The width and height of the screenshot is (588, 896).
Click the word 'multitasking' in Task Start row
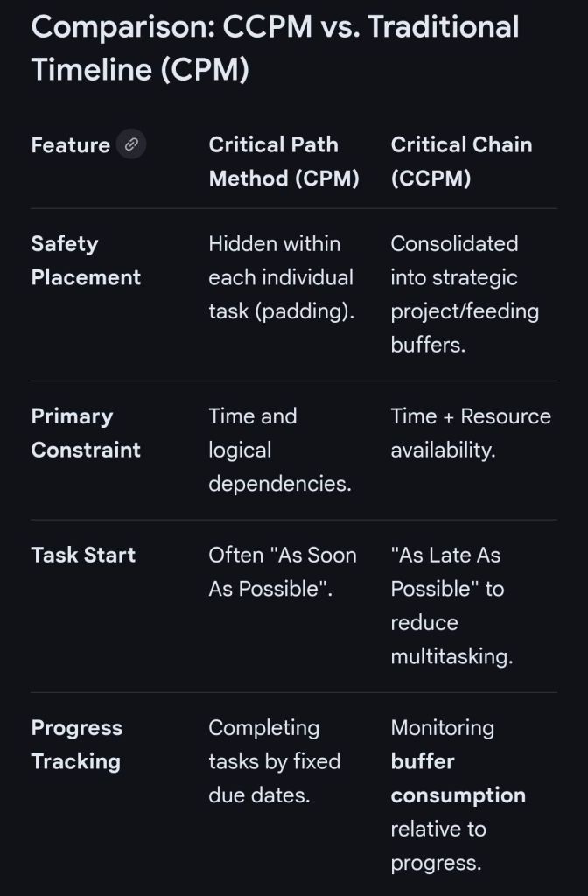[x=451, y=656]
